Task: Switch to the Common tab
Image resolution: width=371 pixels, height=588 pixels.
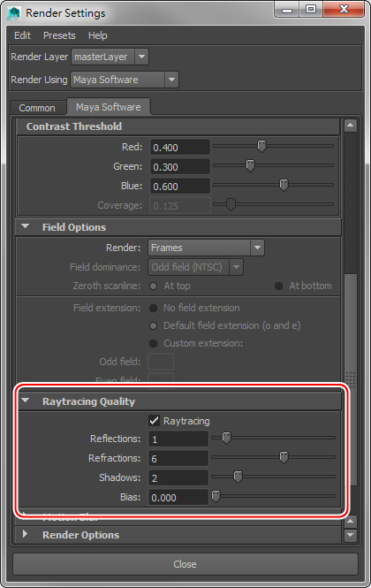Action: 37,108
